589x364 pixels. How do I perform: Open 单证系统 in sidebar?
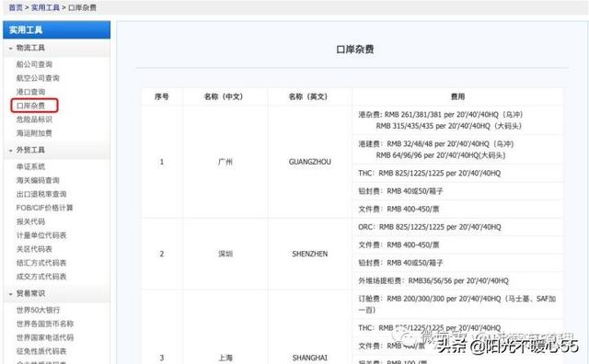tap(30, 166)
